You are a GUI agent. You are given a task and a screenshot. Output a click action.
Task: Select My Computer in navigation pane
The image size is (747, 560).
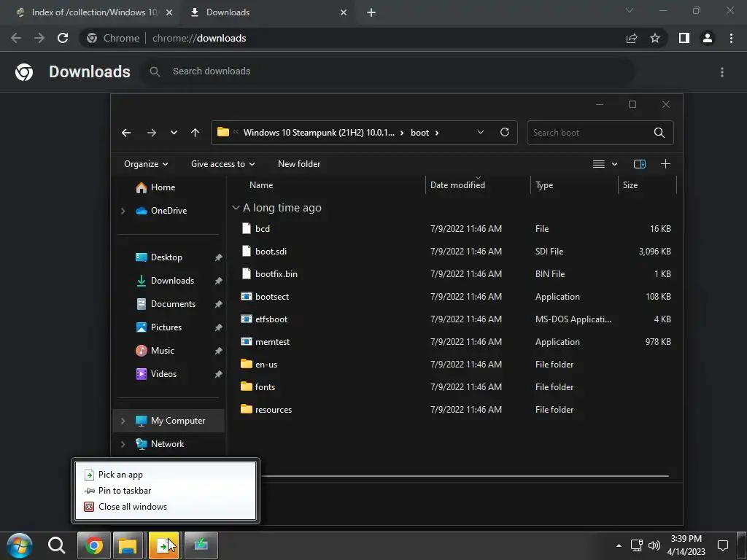point(178,421)
